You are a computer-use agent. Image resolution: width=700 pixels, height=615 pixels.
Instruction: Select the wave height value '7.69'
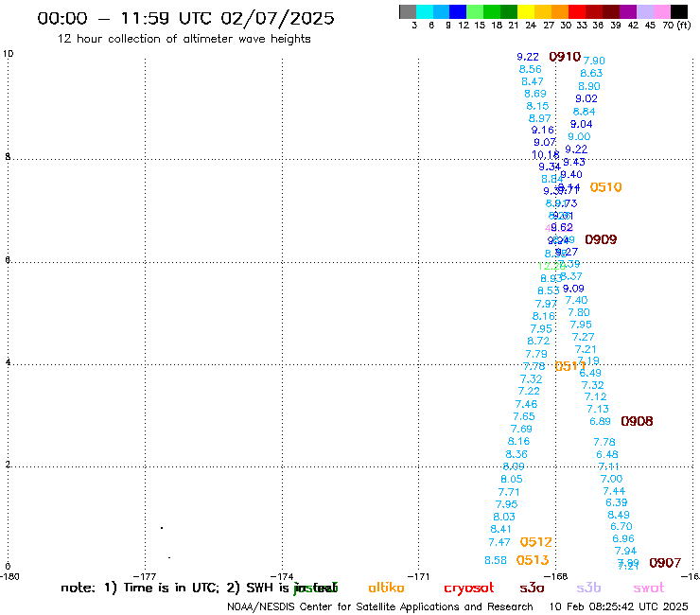[521, 429]
